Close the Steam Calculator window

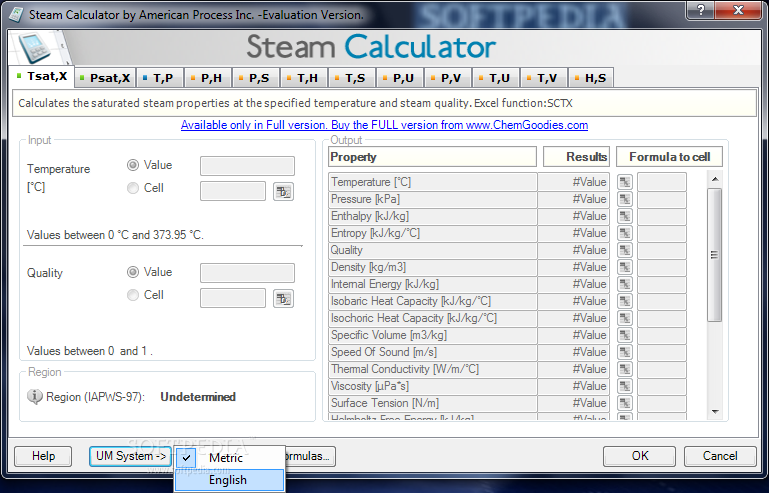pyautogui.click(x=739, y=10)
